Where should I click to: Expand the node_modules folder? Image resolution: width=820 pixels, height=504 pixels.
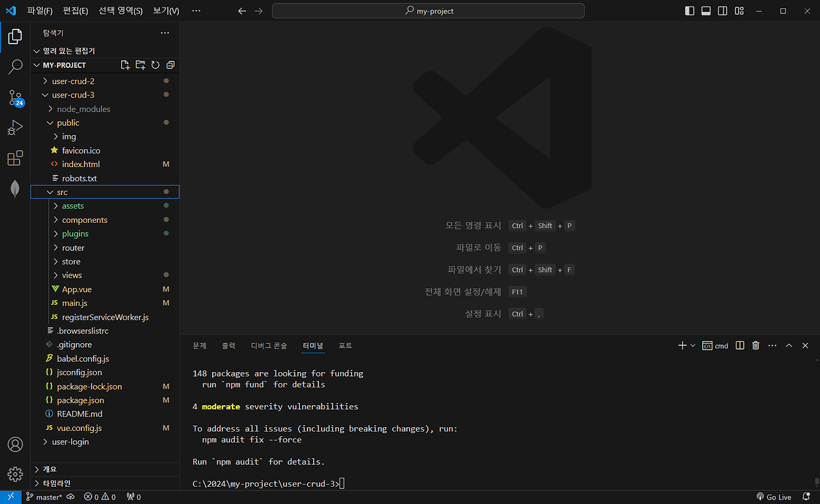105,109
